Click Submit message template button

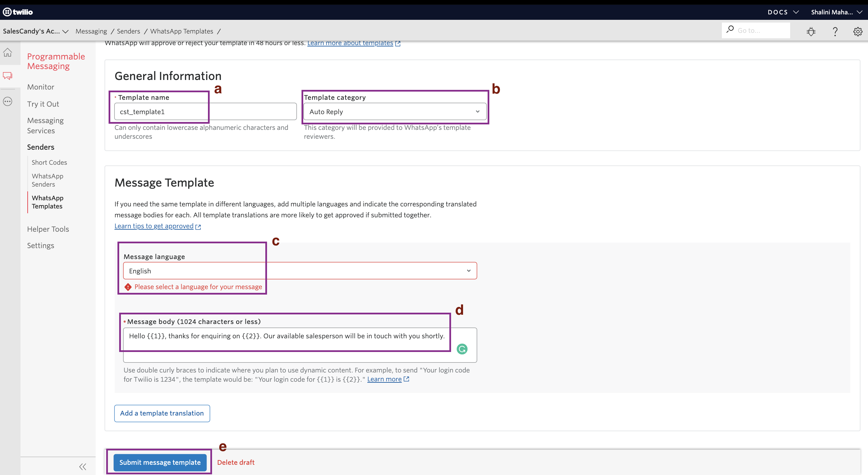point(159,462)
